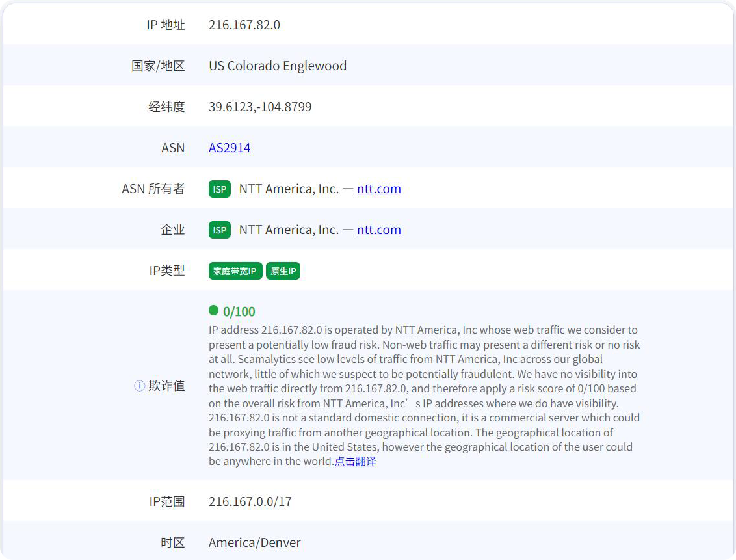Screen dimensions: 736x560
Task: Click the US Colorado Englewood location text
Action: point(278,66)
